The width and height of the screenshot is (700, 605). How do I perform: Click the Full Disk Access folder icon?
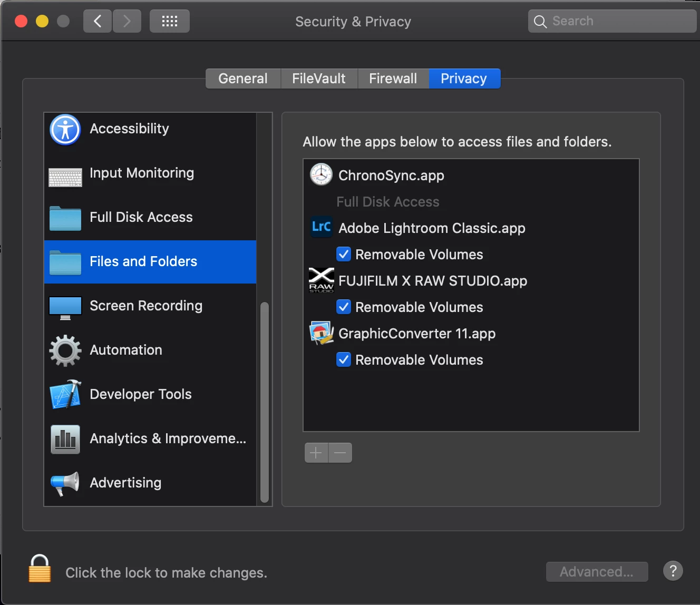tap(65, 218)
